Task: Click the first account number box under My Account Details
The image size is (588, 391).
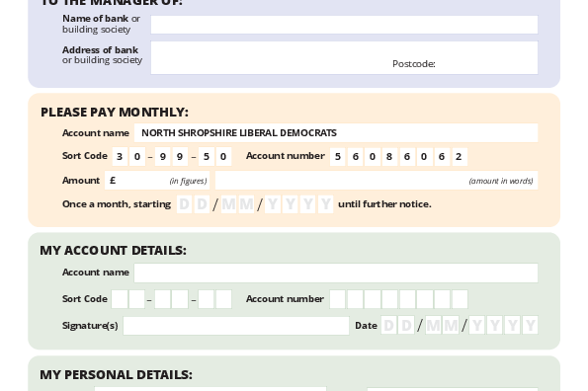Action: [338, 299]
